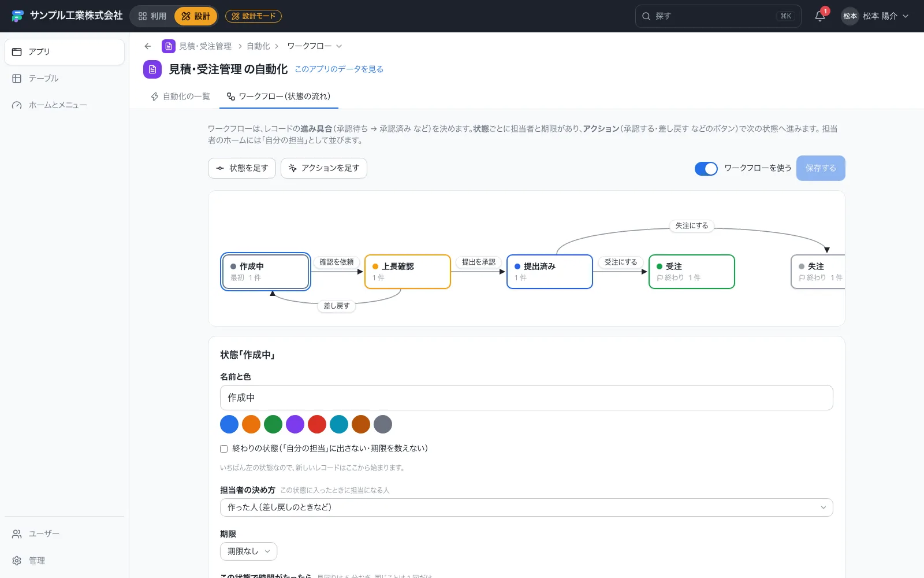Select ワークフロー(状態の流れ) tab
Screen dimensions: 924x578
[x=279, y=97]
